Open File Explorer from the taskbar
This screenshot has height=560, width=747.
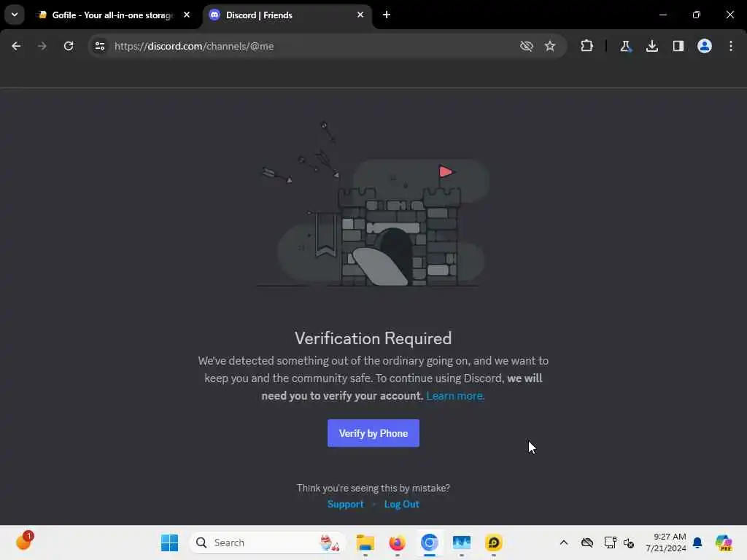tap(365, 542)
